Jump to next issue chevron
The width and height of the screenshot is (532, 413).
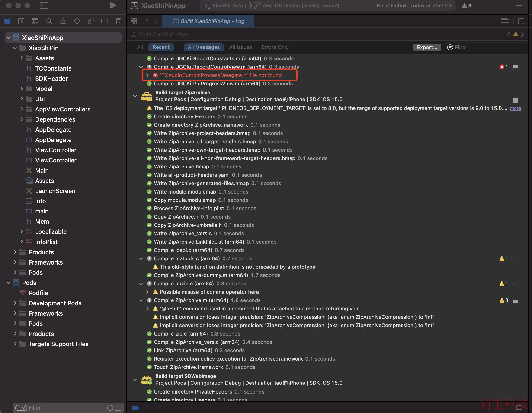click(x=522, y=34)
